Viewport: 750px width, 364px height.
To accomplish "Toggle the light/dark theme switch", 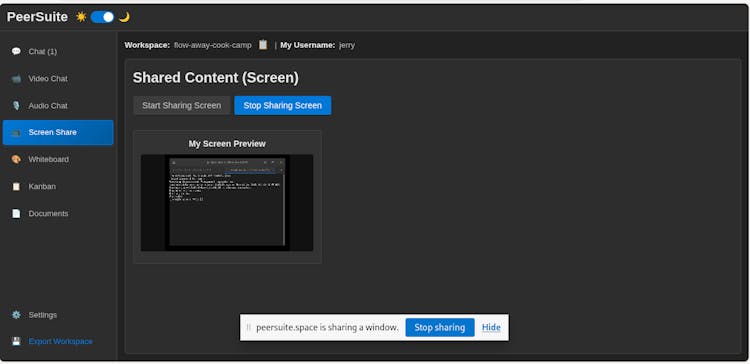I will pos(102,17).
